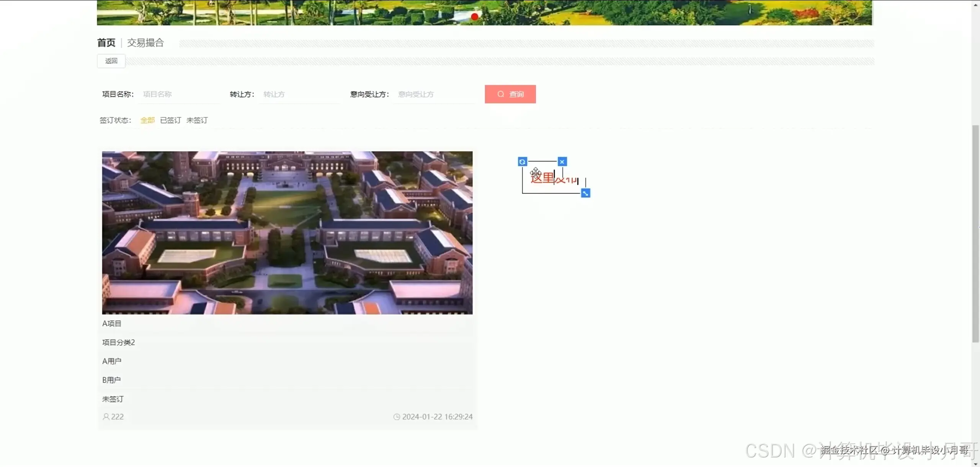Screen dimensions: 980x467
Task: Open the A项目 listing details
Action: pyautogui.click(x=111, y=323)
